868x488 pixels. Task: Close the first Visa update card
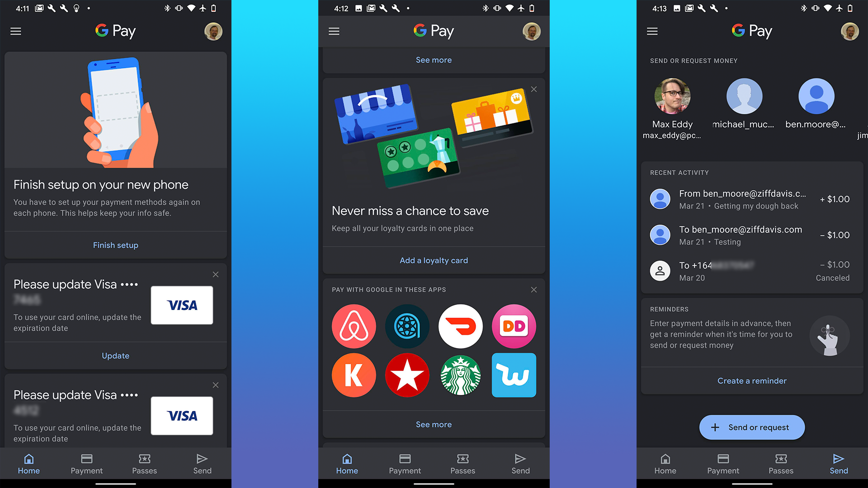point(216,273)
